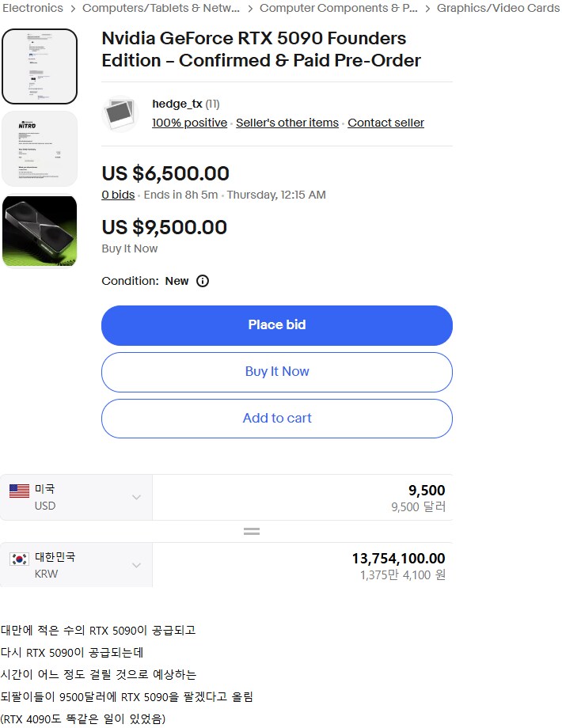The height and width of the screenshot is (728, 562).
Task: Open Seller's other items
Action: coord(287,123)
